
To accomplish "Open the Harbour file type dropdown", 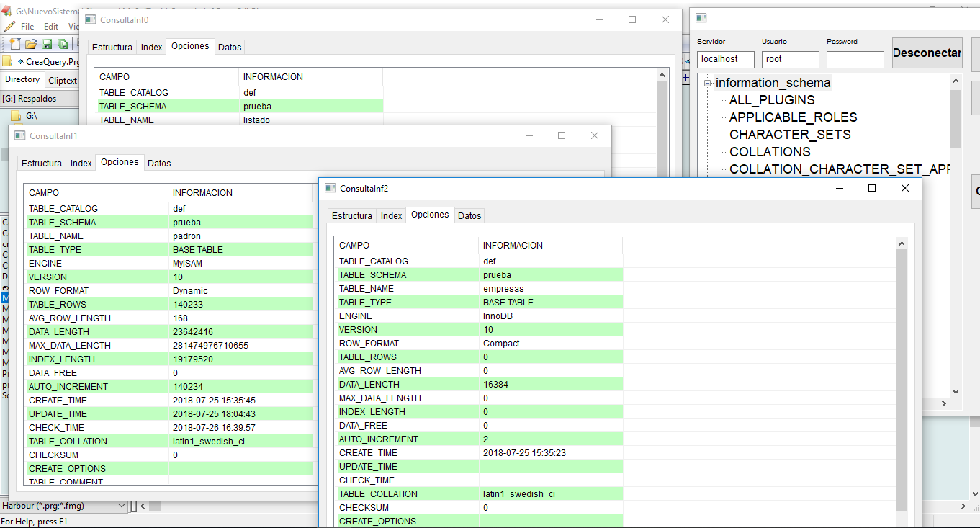I will point(121,506).
